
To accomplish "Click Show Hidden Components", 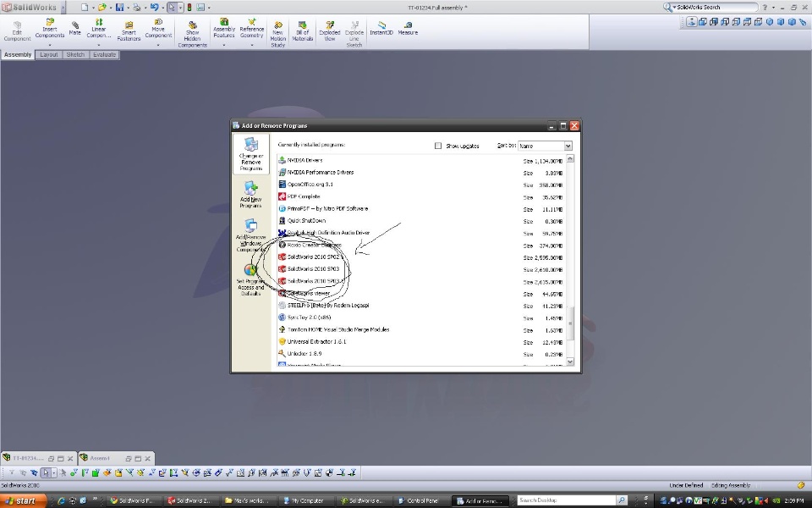I will [192, 35].
